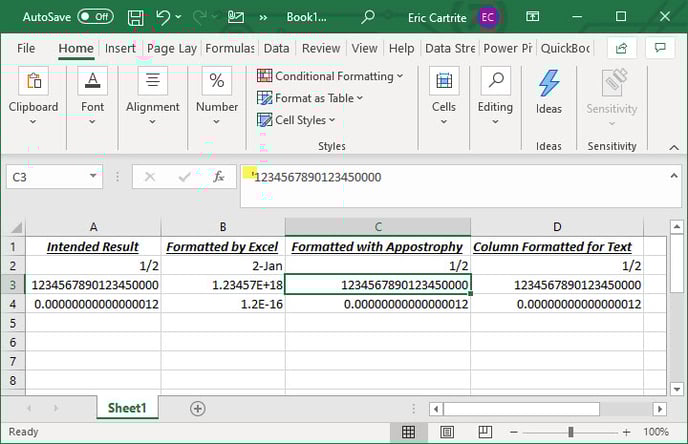Click the Name Box showing C3

pos(47,177)
